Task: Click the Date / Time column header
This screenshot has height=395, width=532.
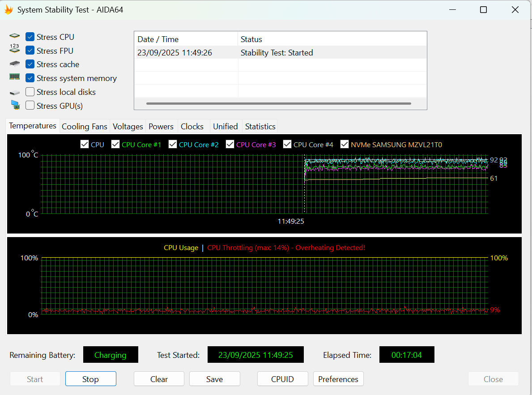Action: pyautogui.click(x=186, y=39)
